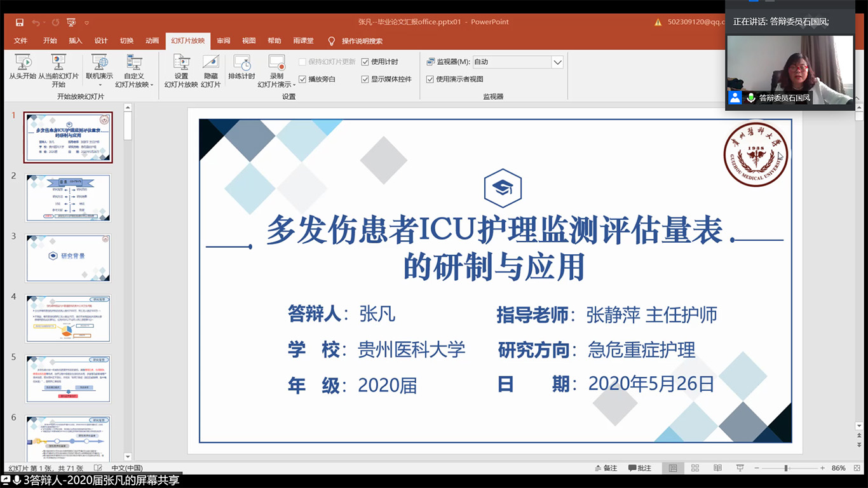Open the Monitor (监视器) dropdown set to 自动

point(557,62)
